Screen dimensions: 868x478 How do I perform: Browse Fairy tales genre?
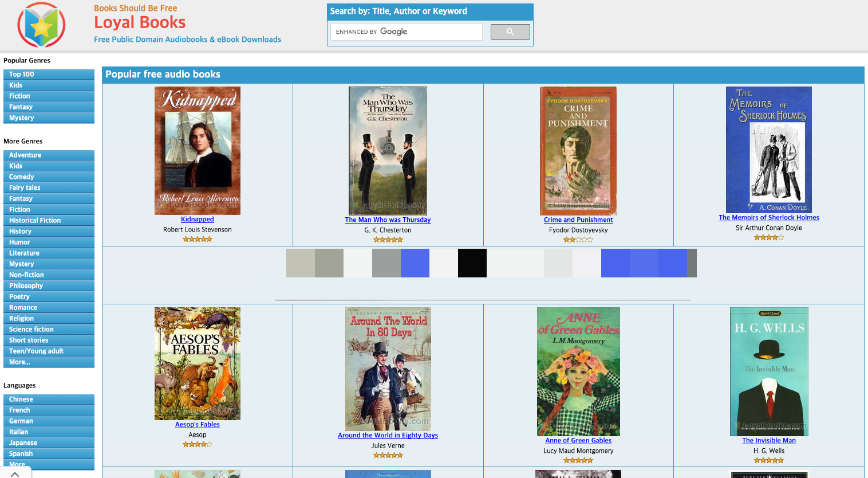coord(49,188)
